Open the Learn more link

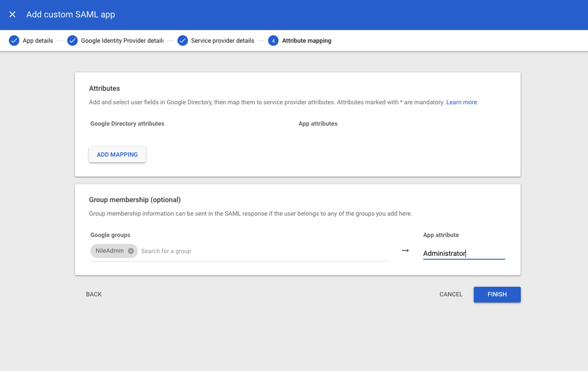pyautogui.click(x=461, y=102)
